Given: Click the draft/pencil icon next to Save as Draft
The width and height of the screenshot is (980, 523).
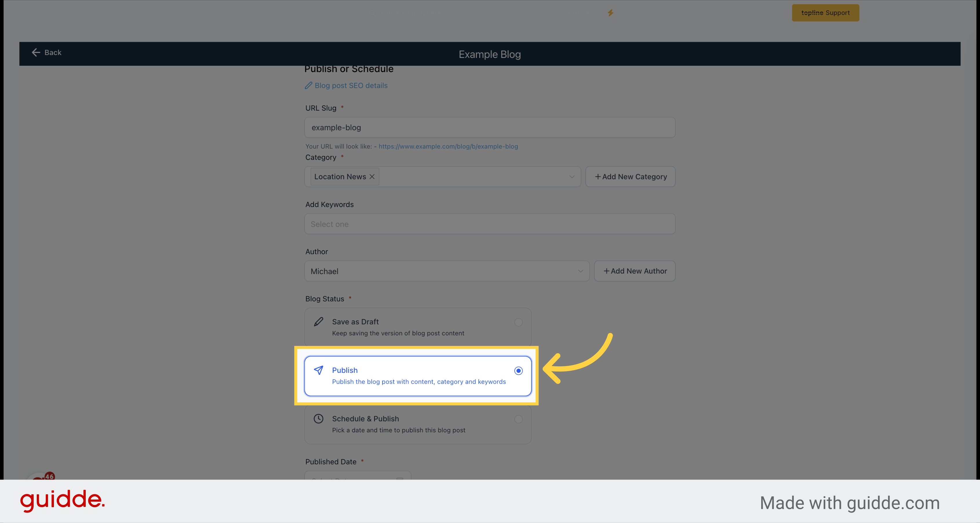Looking at the screenshot, I should click(319, 322).
